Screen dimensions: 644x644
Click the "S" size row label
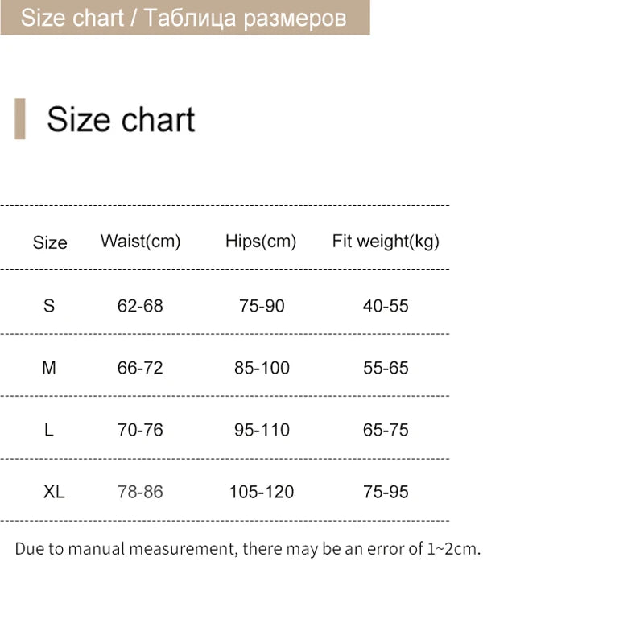[49, 306]
